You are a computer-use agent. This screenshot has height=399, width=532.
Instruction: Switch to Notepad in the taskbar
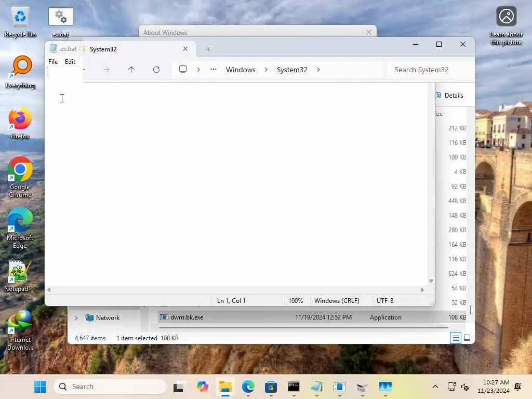[316, 387]
